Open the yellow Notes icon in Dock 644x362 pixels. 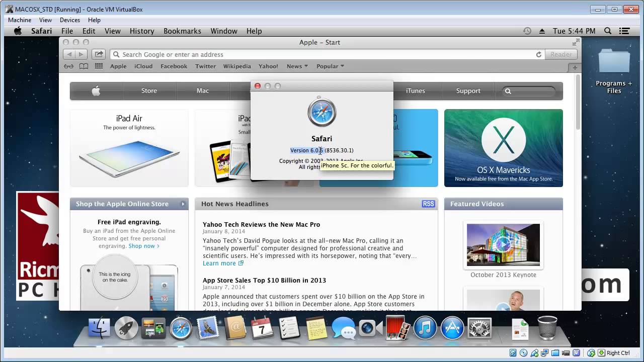click(316, 328)
